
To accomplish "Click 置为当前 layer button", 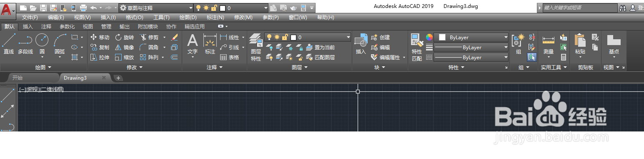I will click(320, 47).
